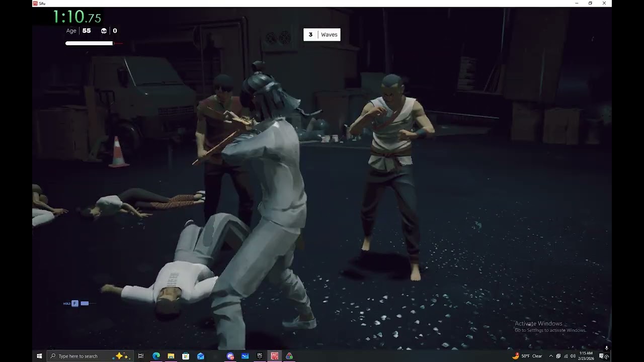This screenshot has height=362, width=644.
Task: Open the volume speaker tray icon
Action: pyautogui.click(x=573, y=356)
